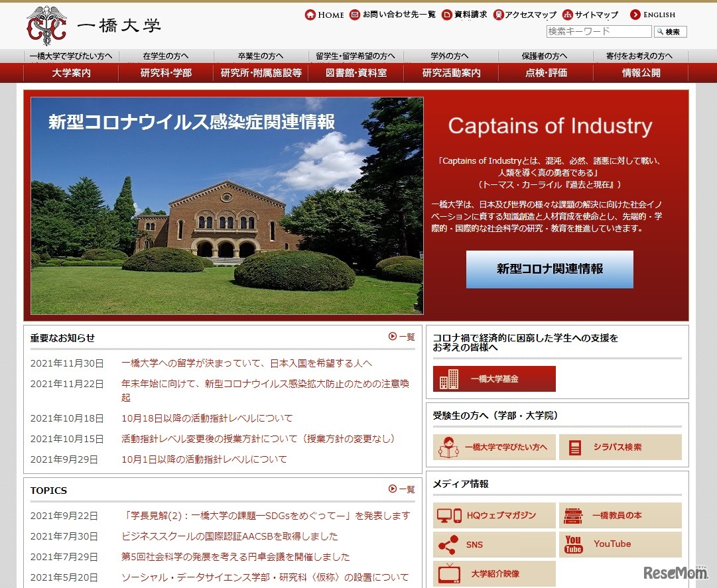Screen dimensions: 717x588
Task: Open the 10月1日以降の活動指針レベル notice
Action: coord(204,459)
